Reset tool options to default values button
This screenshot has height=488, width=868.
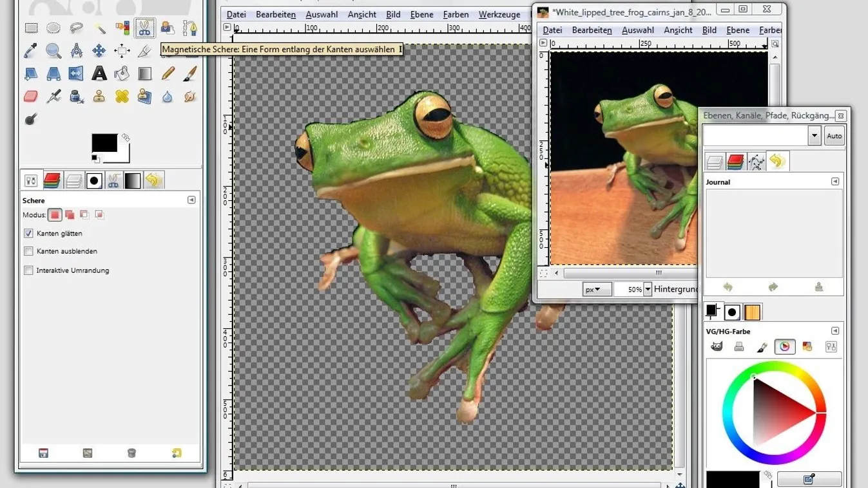pyautogui.click(x=177, y=453)
